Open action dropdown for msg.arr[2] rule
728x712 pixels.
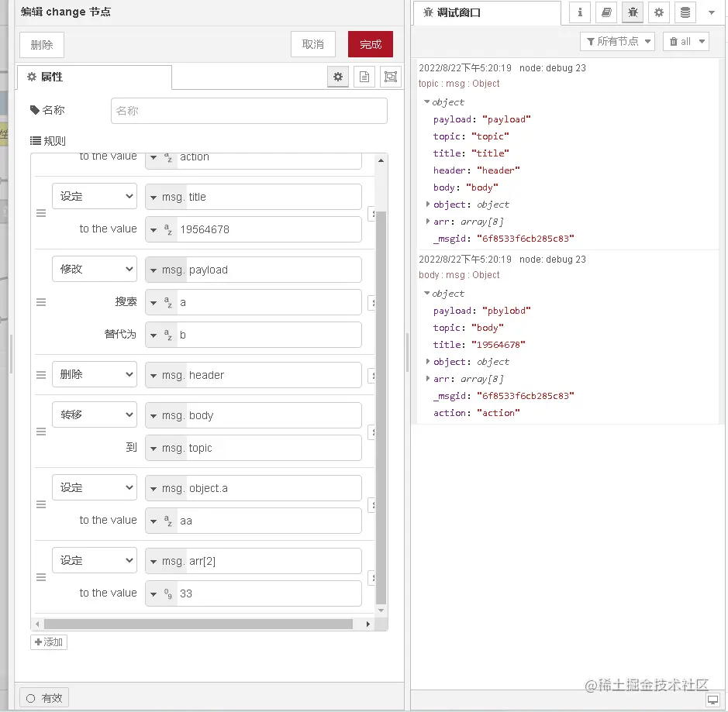[x=95, y=560]
